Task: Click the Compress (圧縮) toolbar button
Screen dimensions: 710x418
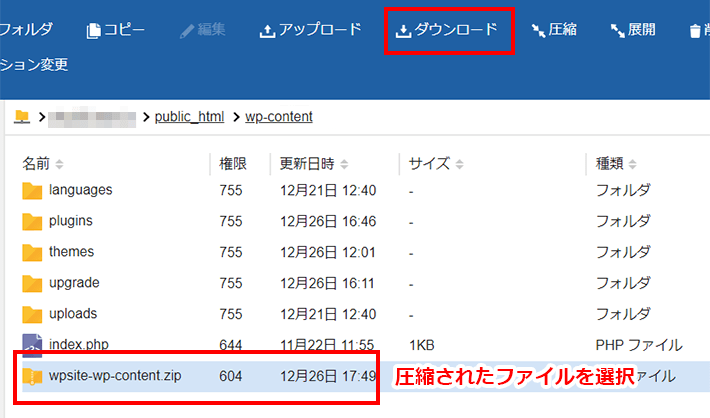Action: [x=554, y=30]
